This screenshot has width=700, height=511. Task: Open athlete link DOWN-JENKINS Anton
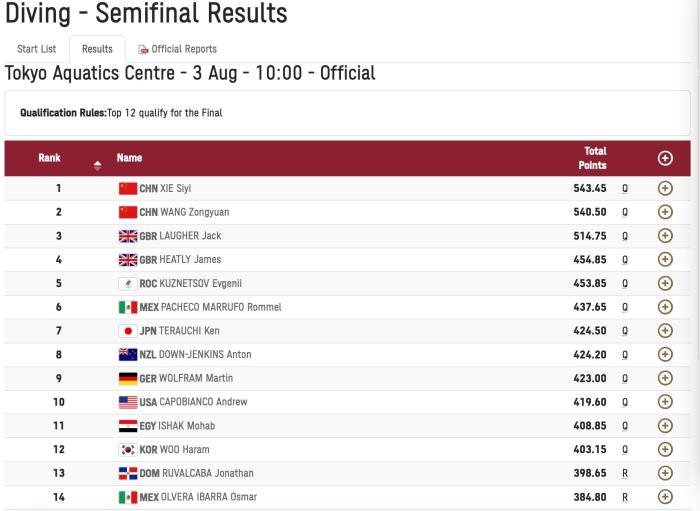(205, 355)
